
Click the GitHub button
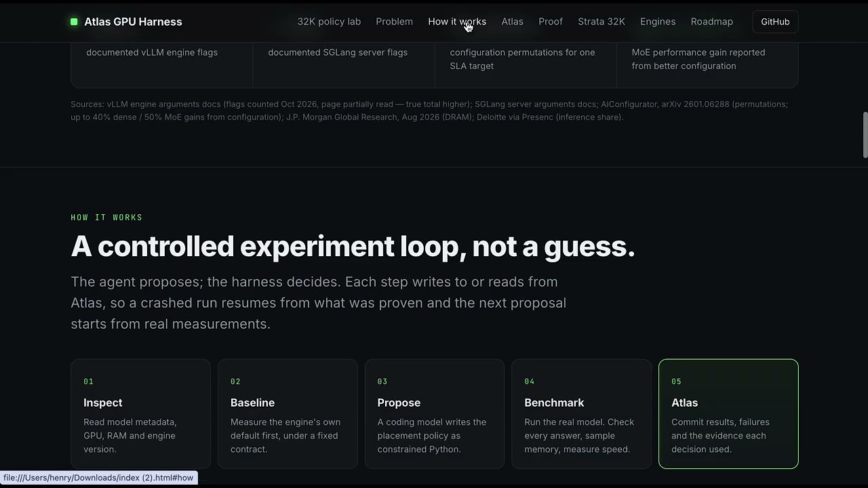click(x=775, y=22)
